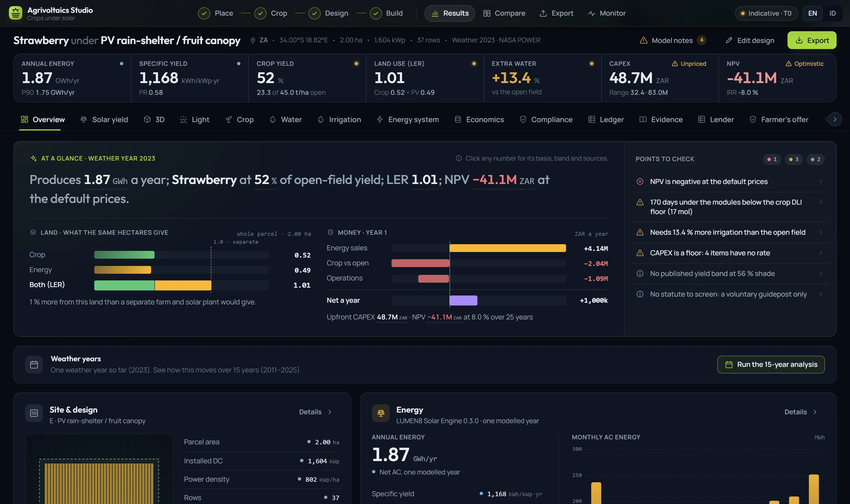Toggle the Indicative · T0 status pill
The image size is (850, 504).
point(766,13)
